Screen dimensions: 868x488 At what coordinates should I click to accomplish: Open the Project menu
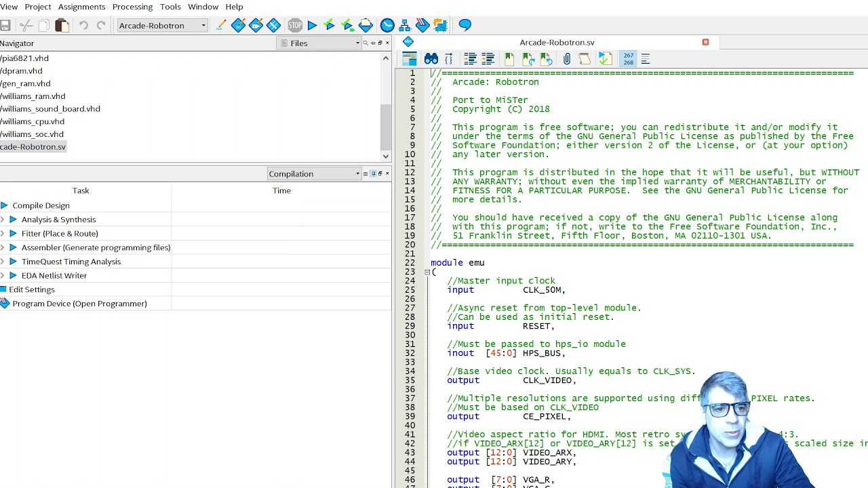click(x=38, y=7)
